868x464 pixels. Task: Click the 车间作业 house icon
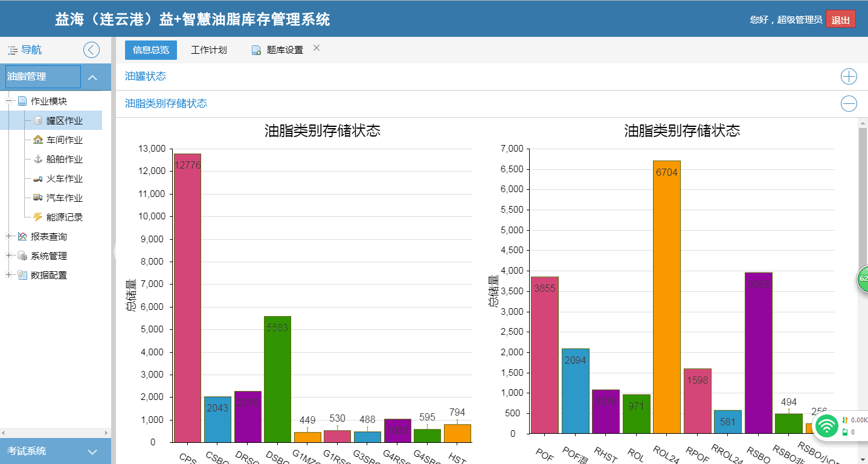pos(38,140)
